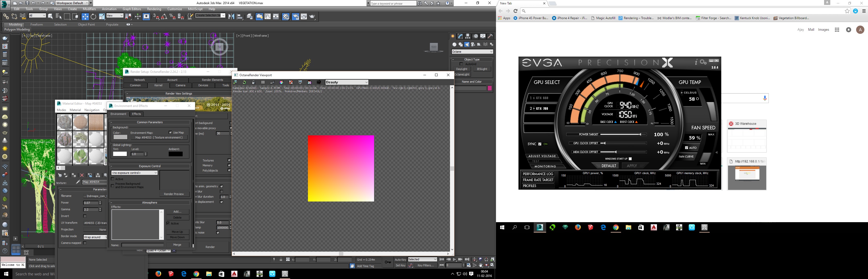Open the Mirror tool in the toolbar

pos(231,17)
